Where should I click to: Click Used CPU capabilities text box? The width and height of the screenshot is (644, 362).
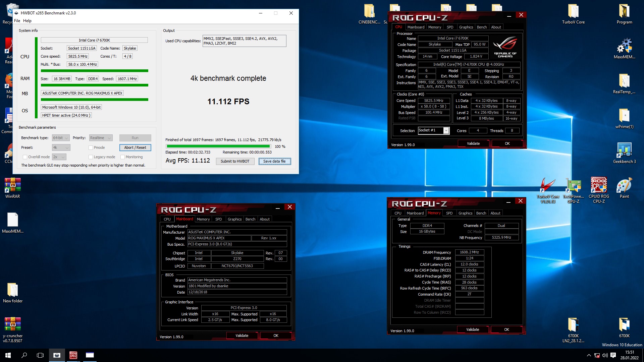click(244, 41)
